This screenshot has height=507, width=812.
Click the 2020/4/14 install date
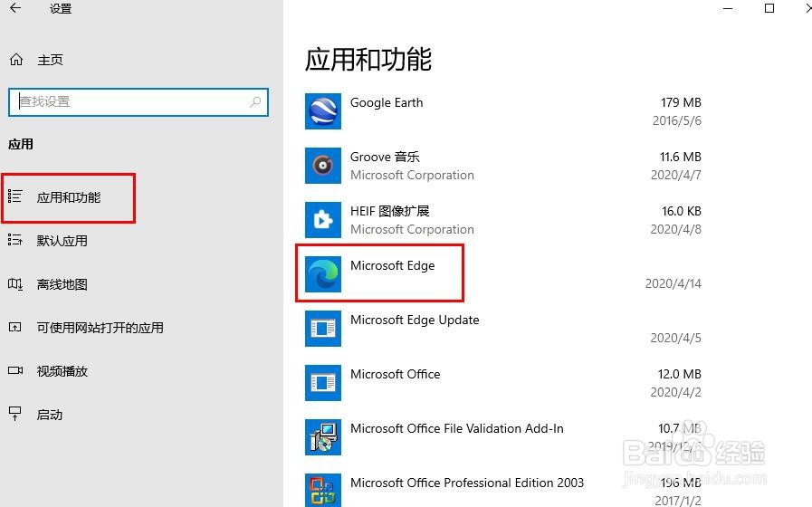tap(673, 283)
